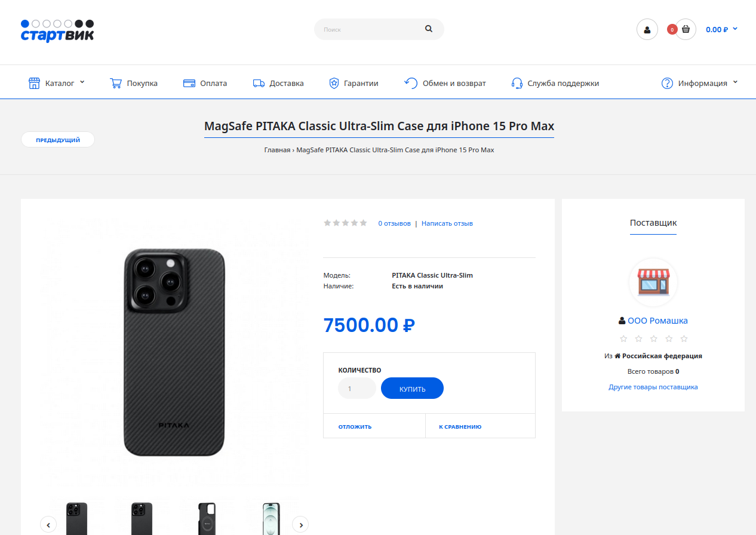Expand the Каталог dropdown menu
Image resolution: width=756 pixels, height=535 pixels.
pos(57,83)
